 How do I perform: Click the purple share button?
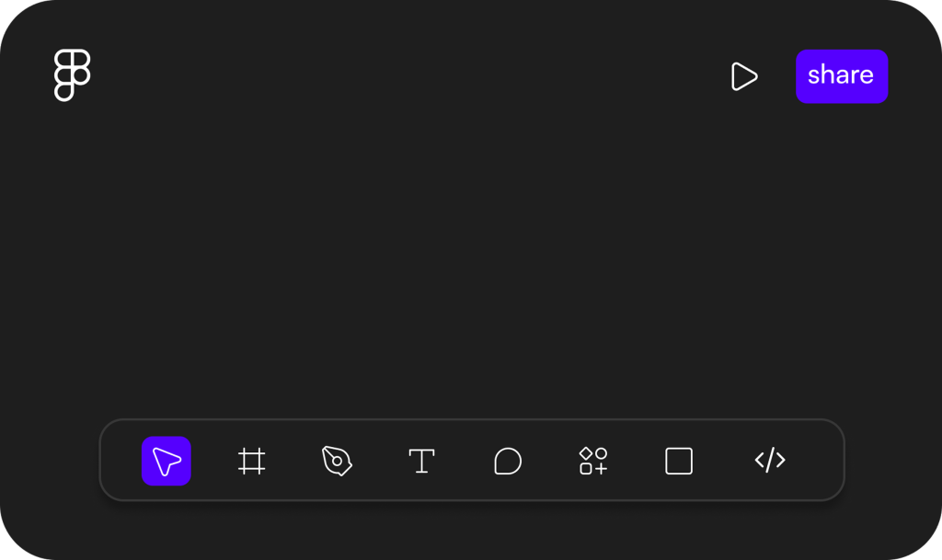coord(842,76)
